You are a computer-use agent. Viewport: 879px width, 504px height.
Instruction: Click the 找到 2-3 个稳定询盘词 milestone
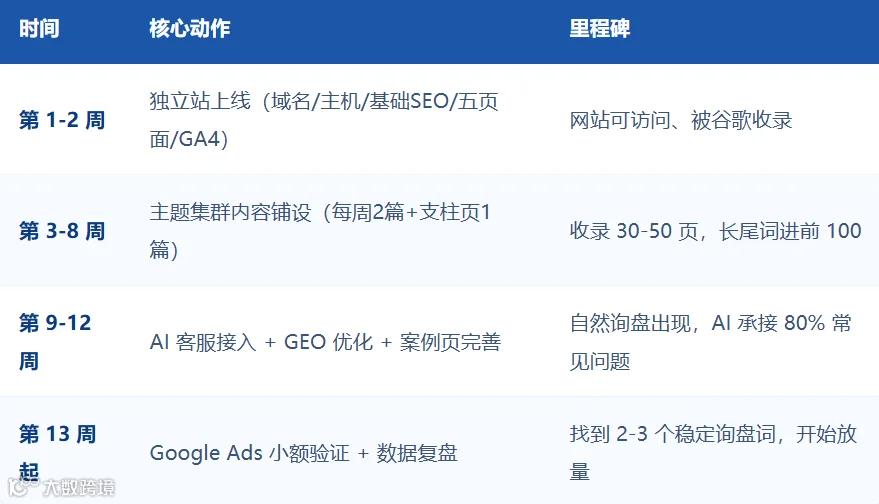point(713,452)
